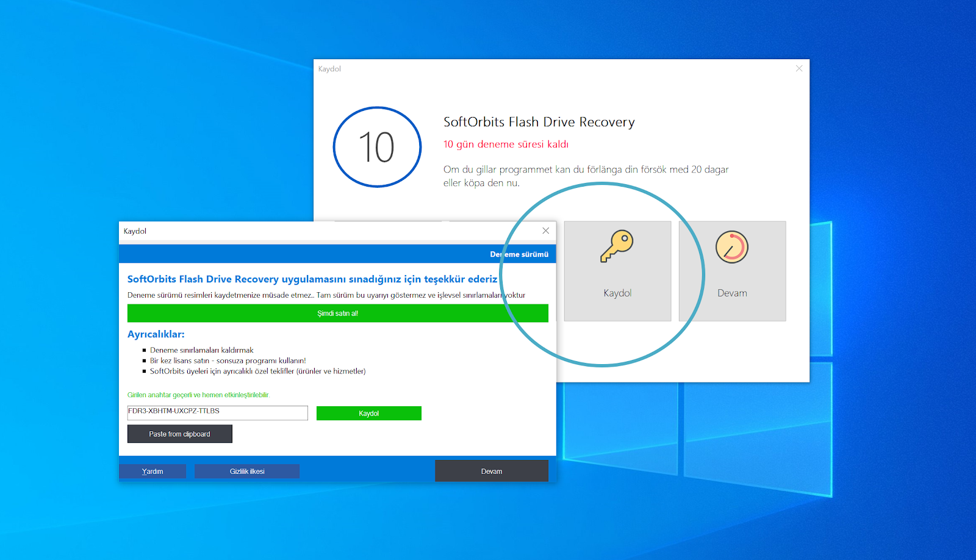This screenshot has height=560, width=976.
Task: Close the back Kaydol window
Action: coord(799,68)
